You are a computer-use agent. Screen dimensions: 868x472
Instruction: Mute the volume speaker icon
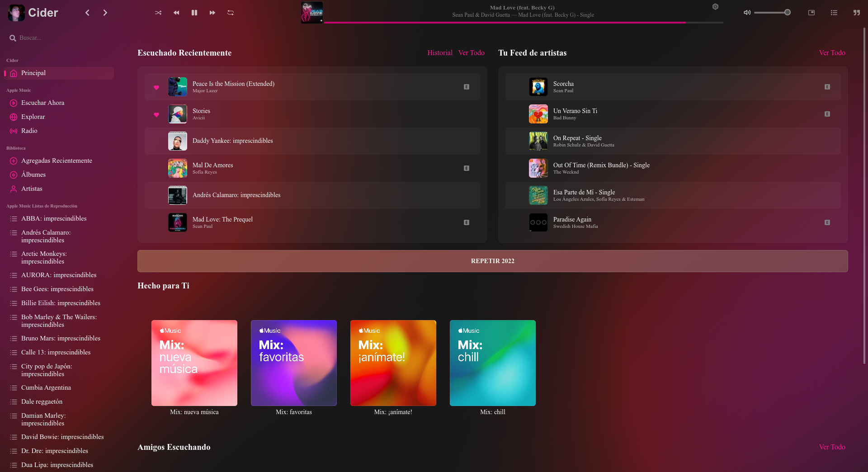click(747, 13)
